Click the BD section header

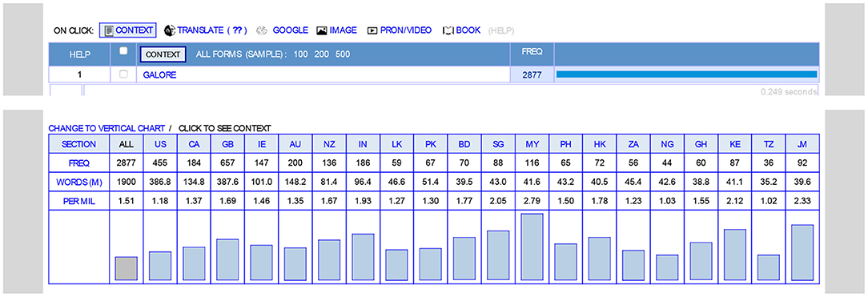click(x=464, y=144)
